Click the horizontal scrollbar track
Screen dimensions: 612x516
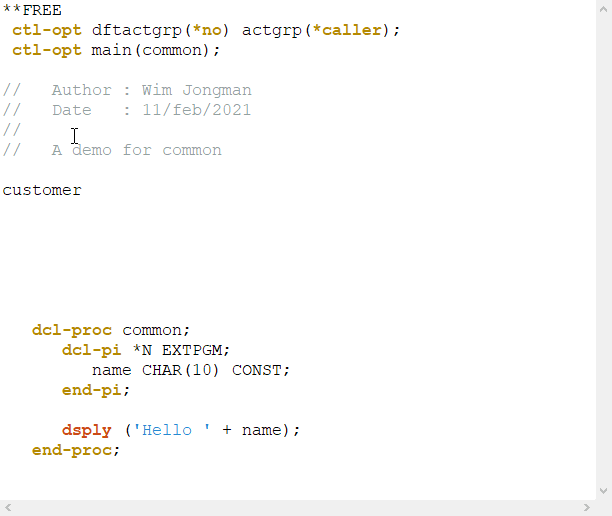[x=297, y=507]
